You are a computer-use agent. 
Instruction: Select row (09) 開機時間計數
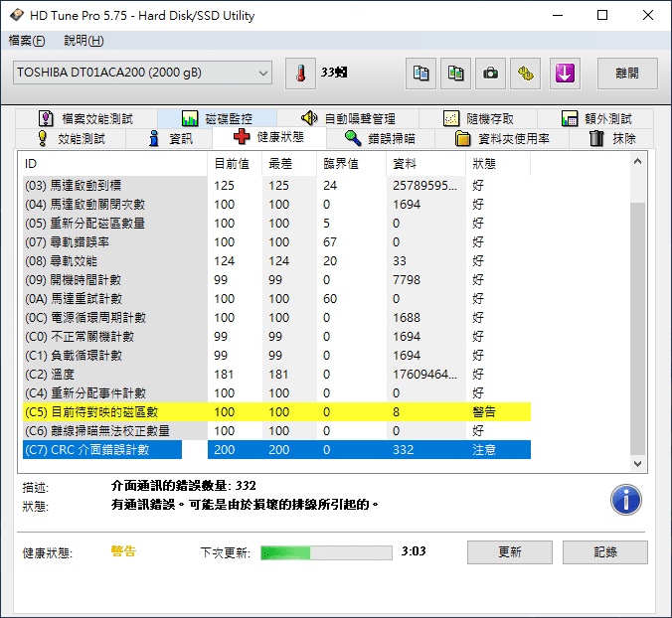click(277, 279)
